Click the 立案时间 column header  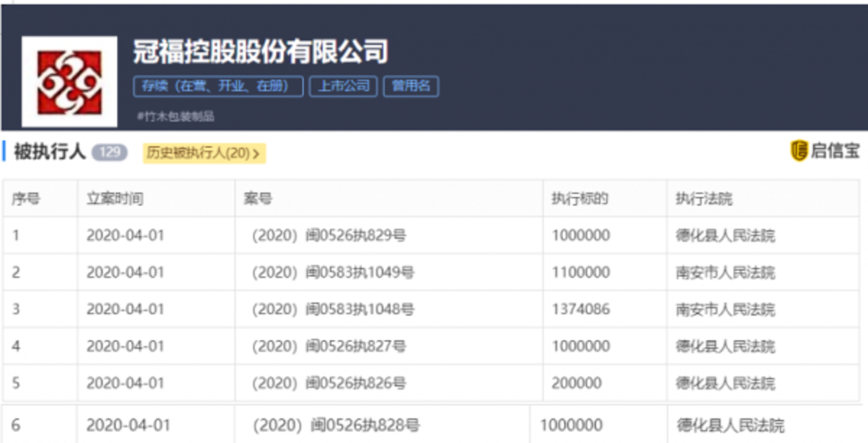115,198
